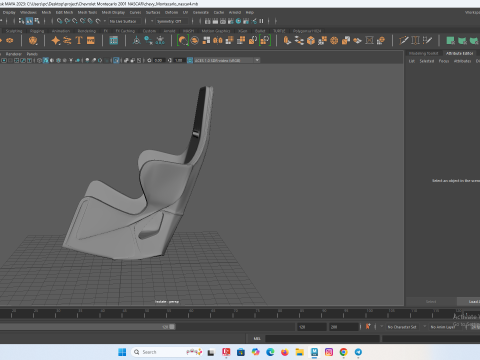480x360 pixels.
Task: Open viewport Renderer menu
Action: tap(14, 54)
